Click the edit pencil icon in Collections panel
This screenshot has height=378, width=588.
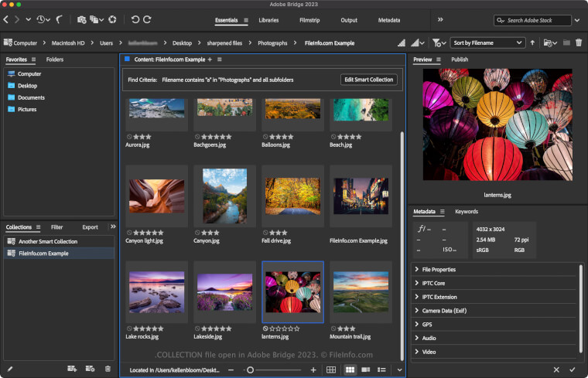click(x=10, y=369)
